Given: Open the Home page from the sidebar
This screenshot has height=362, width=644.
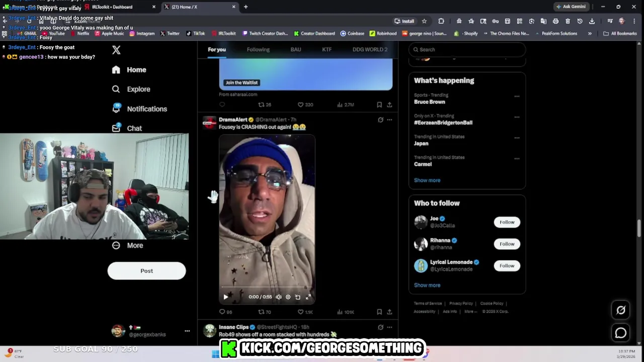Looking at the screenshot, I should [x=129, y=70].
